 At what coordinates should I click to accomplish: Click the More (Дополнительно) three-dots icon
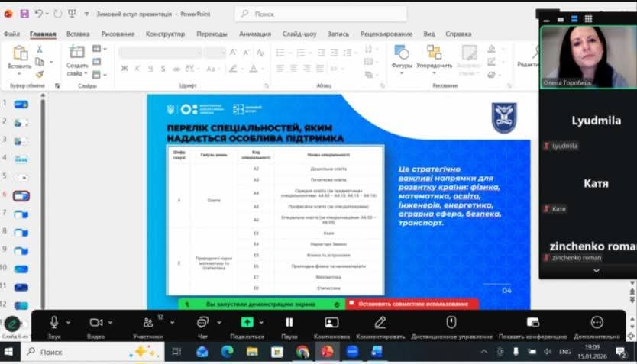[x=597, y=322]
